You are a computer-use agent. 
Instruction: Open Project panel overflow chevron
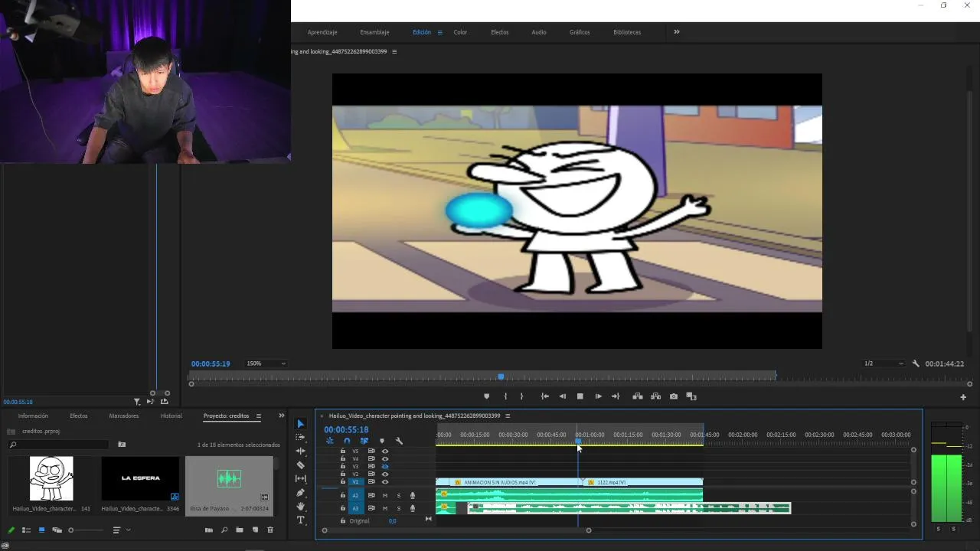click(281, 416)
